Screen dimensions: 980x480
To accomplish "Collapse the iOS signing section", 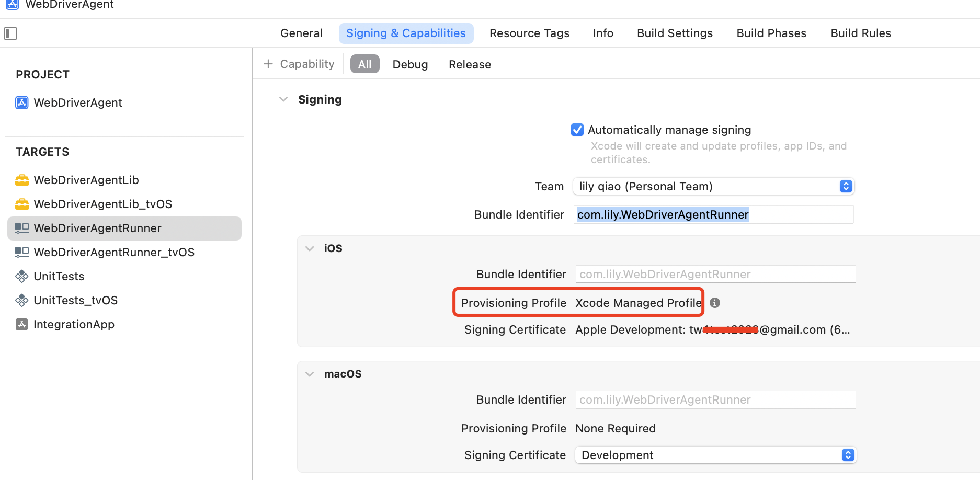I will (x=310, y=248).
